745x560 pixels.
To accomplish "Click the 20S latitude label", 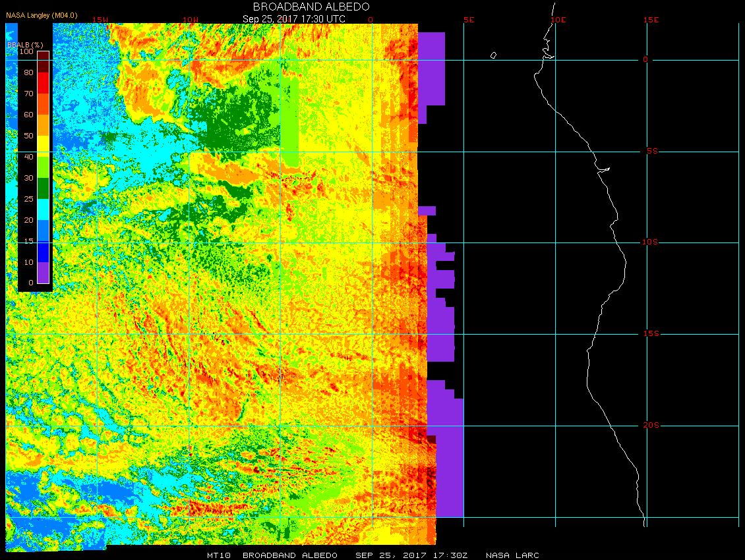I will click(651, 425).
